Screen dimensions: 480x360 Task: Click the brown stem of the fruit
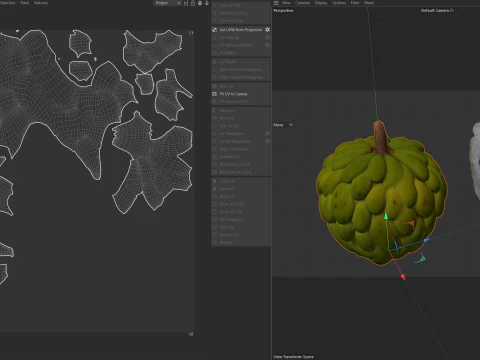point(380,137)
